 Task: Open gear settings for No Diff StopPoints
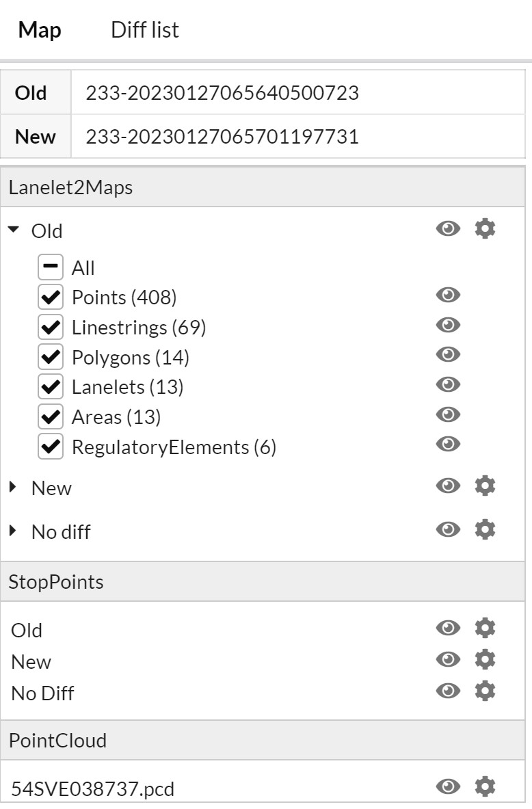coord(485,691)
